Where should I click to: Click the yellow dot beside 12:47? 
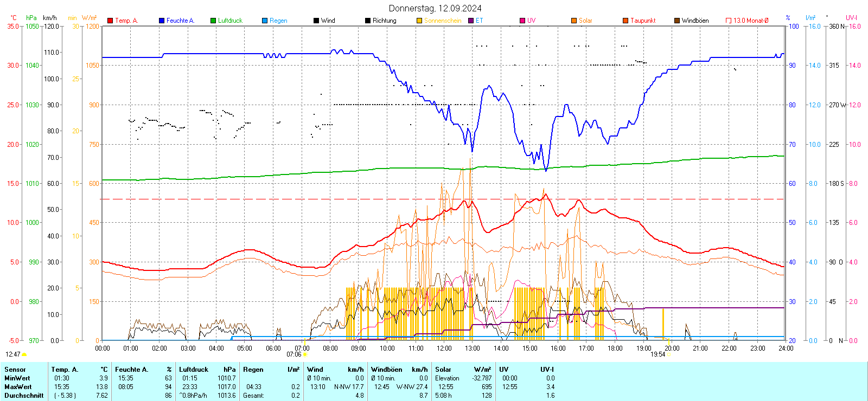tap(24, 354)
